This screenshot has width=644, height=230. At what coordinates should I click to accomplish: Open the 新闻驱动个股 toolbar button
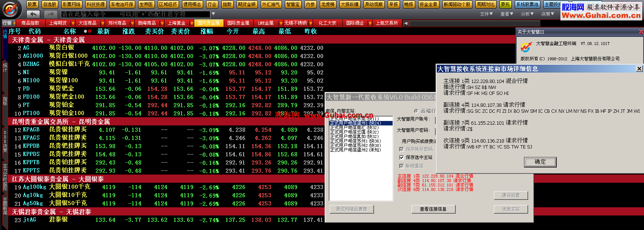(457, 4)
